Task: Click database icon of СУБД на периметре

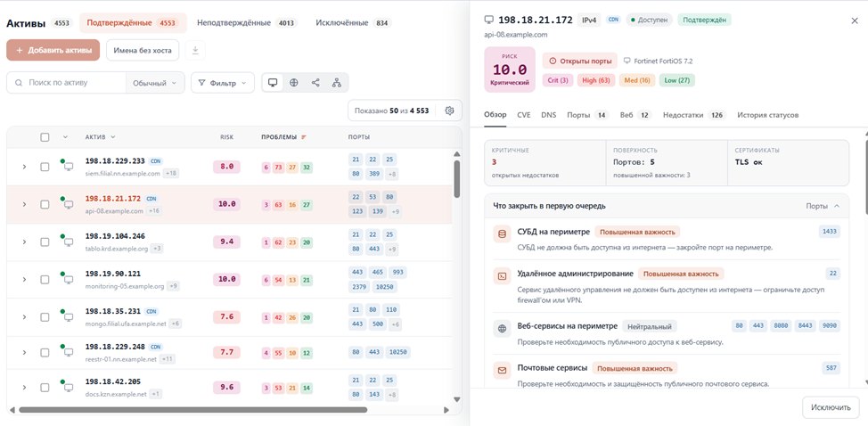Action: tap(502, 234)
